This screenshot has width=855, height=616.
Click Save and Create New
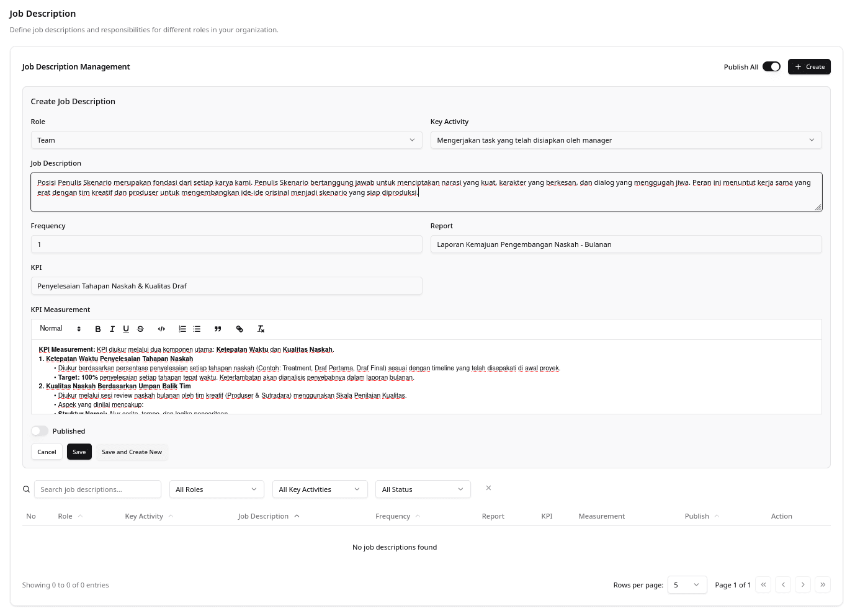tap(132, 452)
